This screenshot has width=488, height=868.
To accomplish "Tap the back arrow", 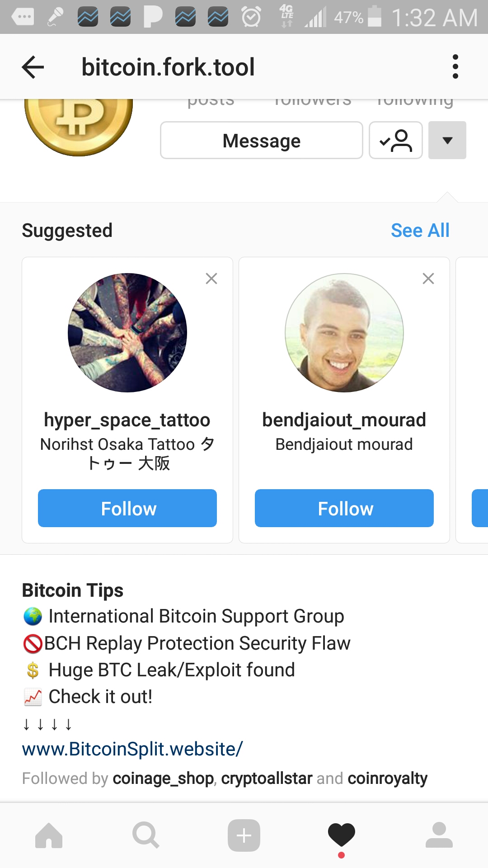I will coord(33,66).
